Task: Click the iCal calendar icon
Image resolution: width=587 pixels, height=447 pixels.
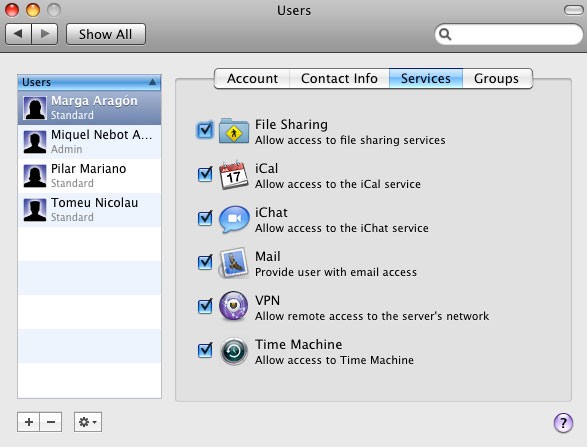Action: [x=234, y=175]
